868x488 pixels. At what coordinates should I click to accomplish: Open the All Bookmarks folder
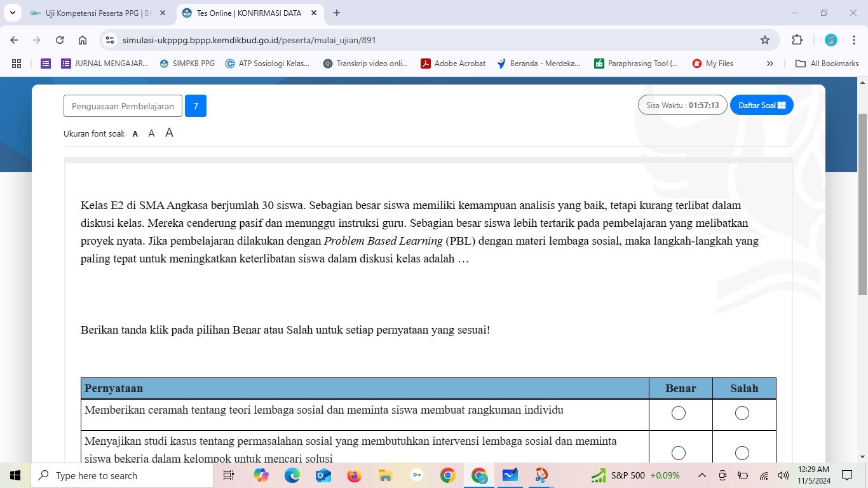coord(827,64)
